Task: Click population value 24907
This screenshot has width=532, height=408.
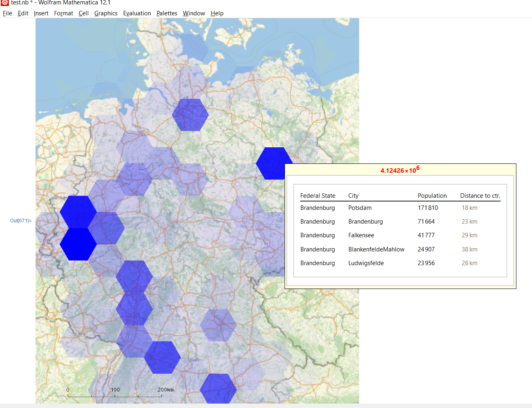Action: 426,249
